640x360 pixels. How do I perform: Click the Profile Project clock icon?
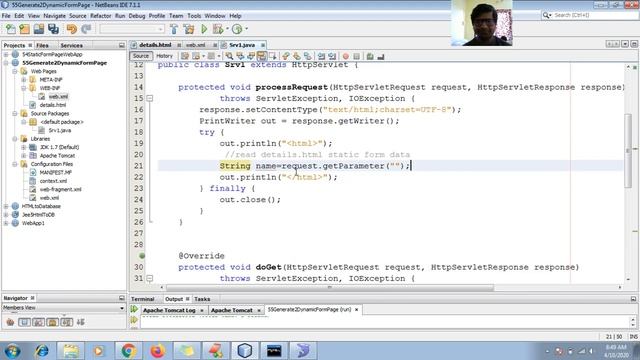point(237,29)
